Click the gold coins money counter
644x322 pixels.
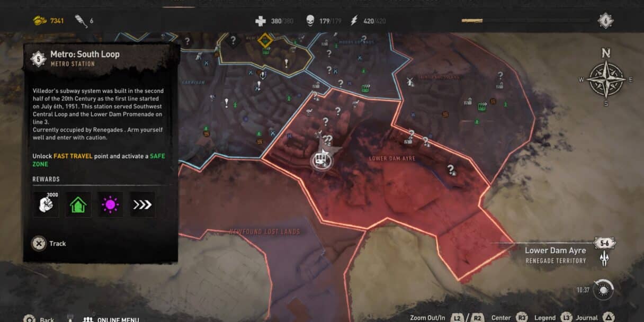pyautogui.click(x=48, y=21)
